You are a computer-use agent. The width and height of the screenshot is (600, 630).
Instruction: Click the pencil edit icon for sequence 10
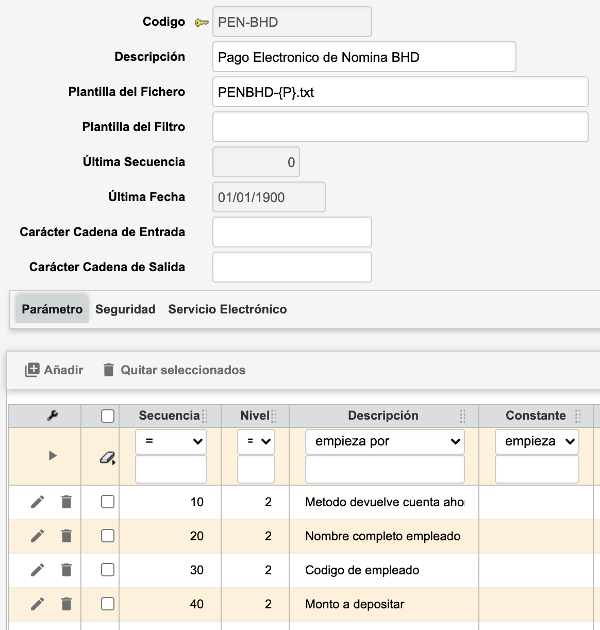(x=37, y=502)
